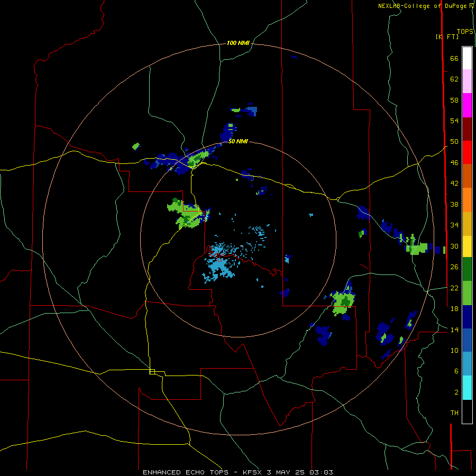Click the dark red legend swatch
The height and width of the screenshot is (476, 476).
point(467,129)
